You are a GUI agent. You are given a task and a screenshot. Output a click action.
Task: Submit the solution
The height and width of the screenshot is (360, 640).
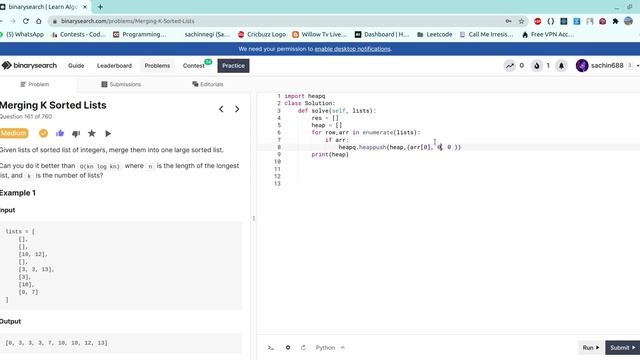(x=622, y=348)
